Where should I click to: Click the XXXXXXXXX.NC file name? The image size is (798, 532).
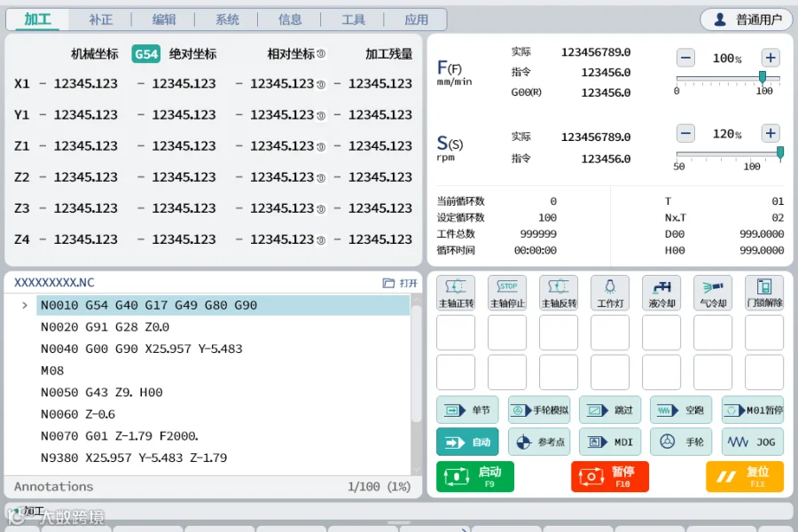click(54, 283)
